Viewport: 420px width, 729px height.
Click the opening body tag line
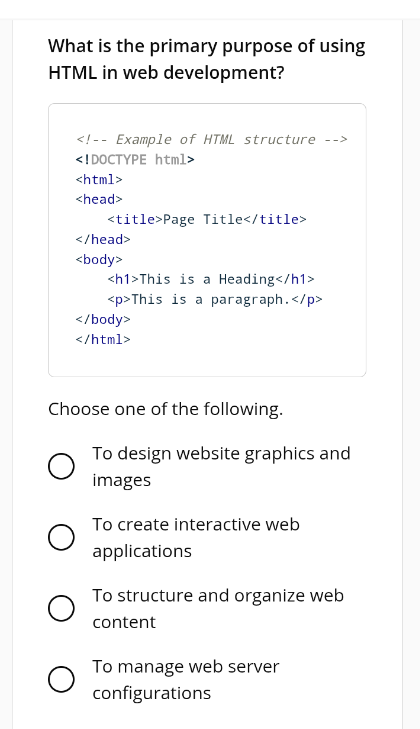tap(99, 259)
